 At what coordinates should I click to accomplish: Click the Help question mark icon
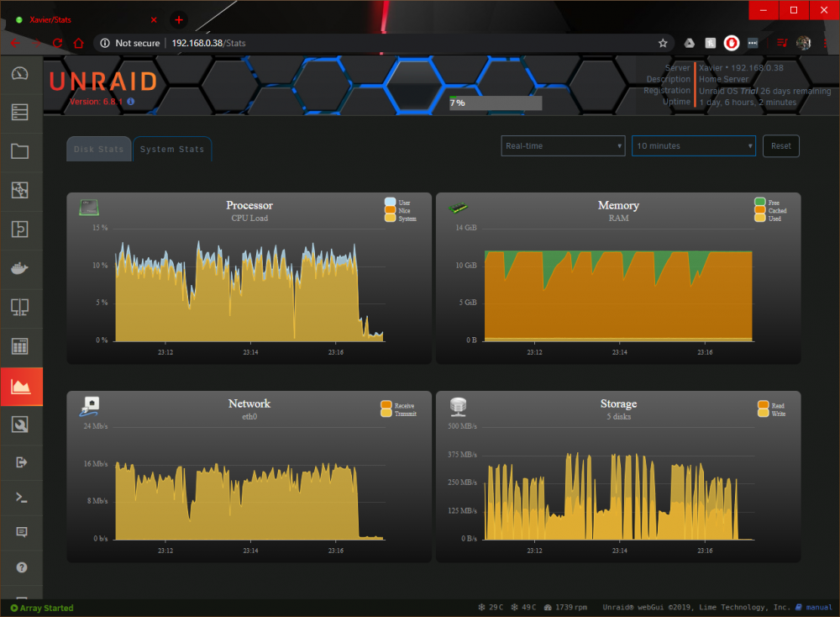[22, 567]
